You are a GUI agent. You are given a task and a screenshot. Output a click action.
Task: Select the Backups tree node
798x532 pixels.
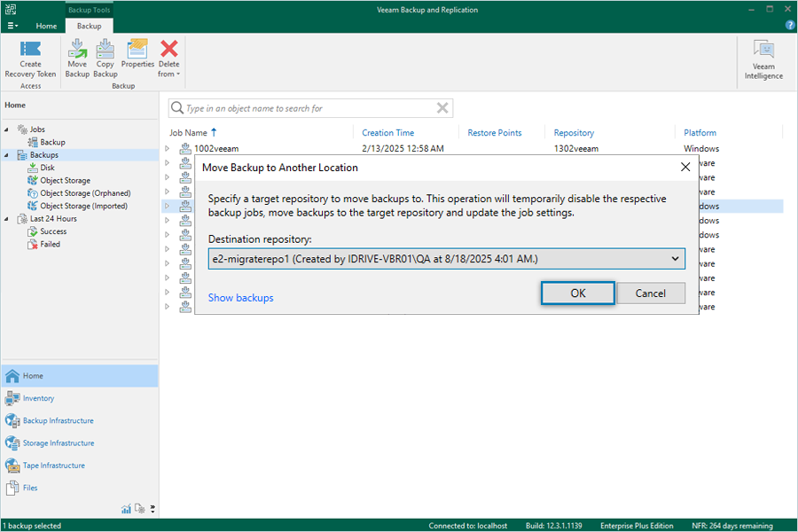coord(43,155)
